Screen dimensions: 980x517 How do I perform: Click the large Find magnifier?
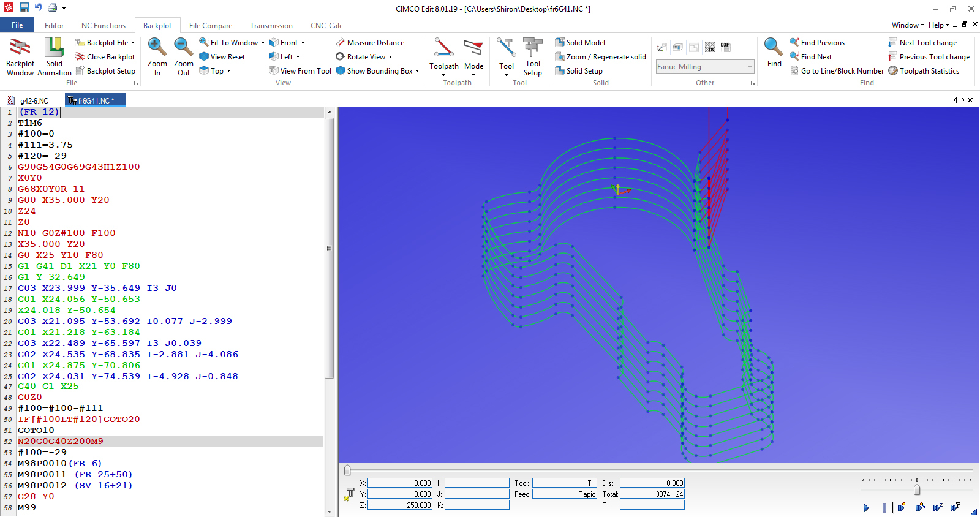(774, 52)
